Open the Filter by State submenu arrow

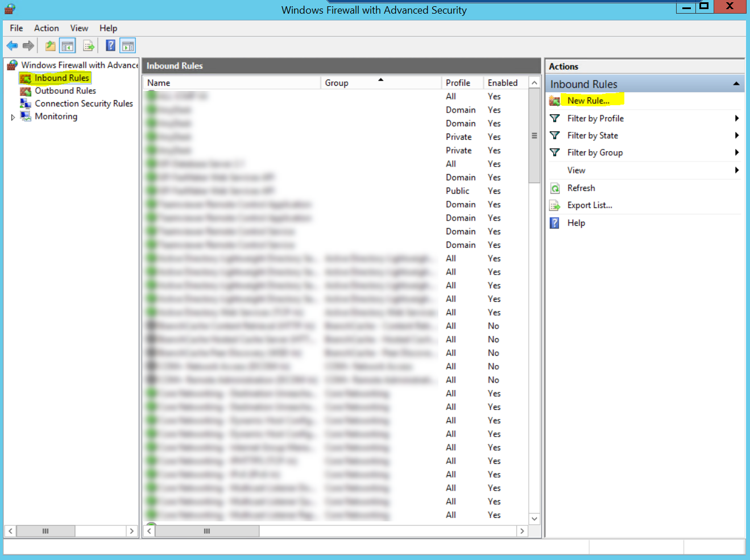736,135
